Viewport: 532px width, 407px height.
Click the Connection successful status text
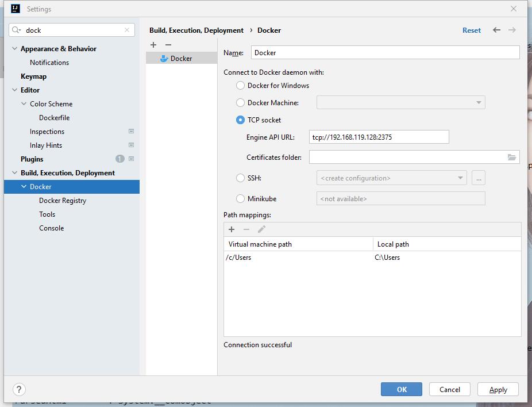pyautogui.click(x=257, y=345)
